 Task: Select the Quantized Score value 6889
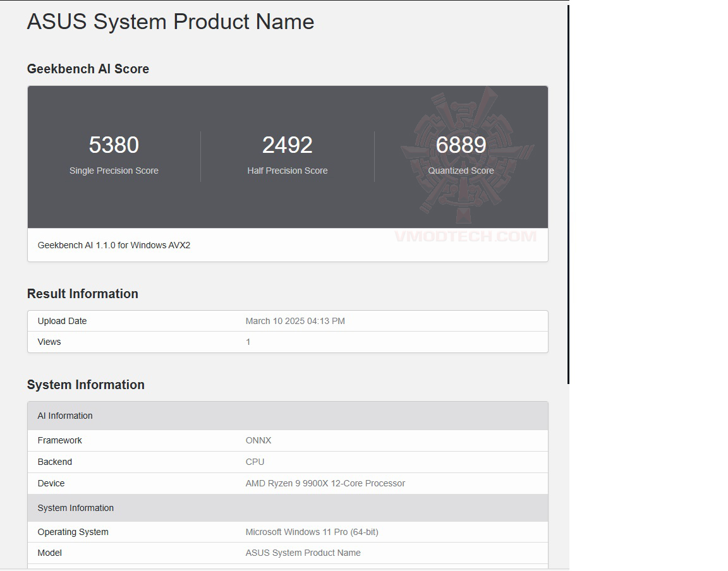pyautogui.click(x=461, y=145)
